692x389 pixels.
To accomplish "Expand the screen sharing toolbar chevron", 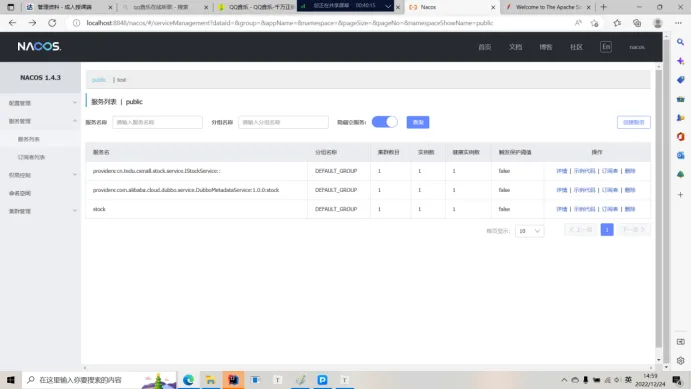I will (x=387, y=6).
